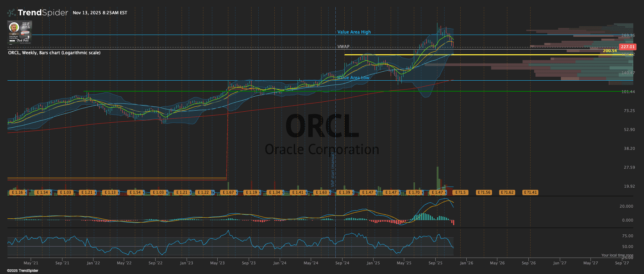Open the E 1.70 earnings marker

414,193
